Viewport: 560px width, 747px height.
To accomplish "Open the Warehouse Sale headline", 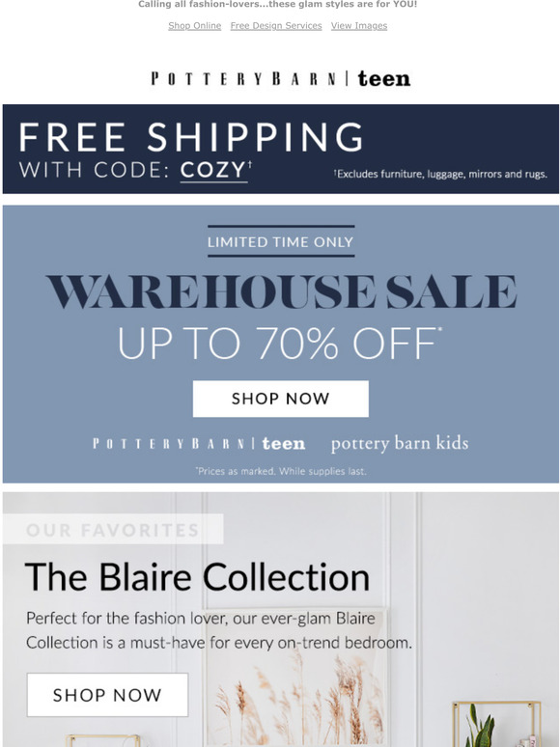I will click(281, 291).
